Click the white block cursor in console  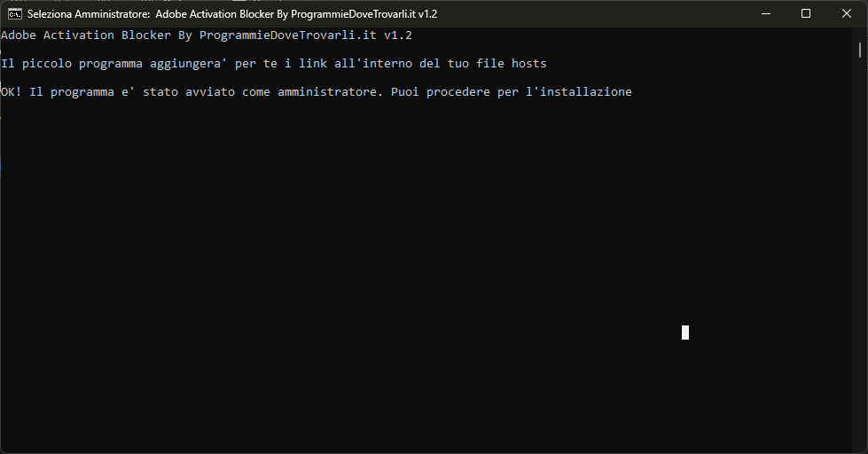(x=685, y=333)
